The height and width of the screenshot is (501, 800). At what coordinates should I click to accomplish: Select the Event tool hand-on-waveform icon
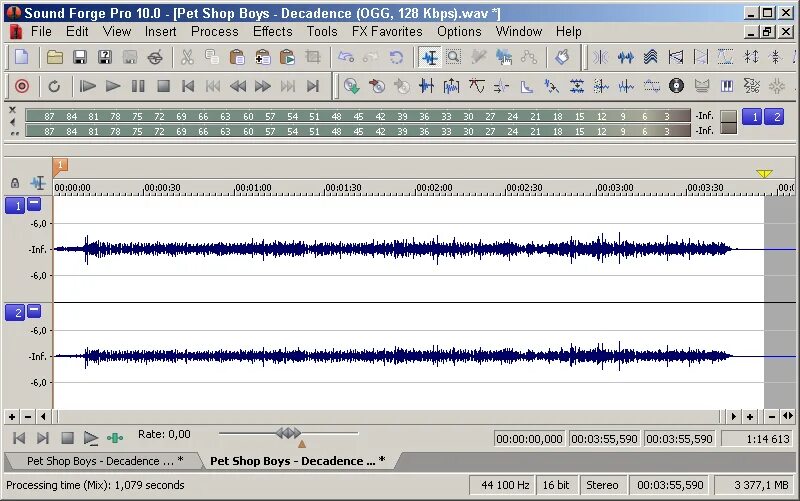point(504,57)
